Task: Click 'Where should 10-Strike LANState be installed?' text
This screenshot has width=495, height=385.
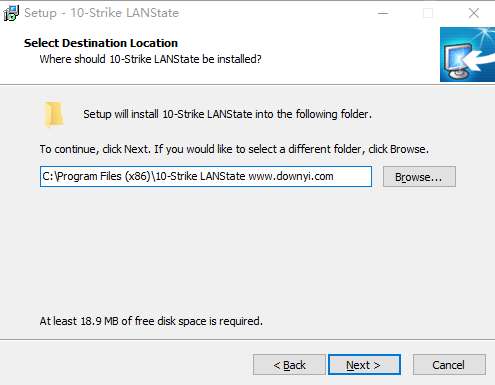Action: (151, 59)
